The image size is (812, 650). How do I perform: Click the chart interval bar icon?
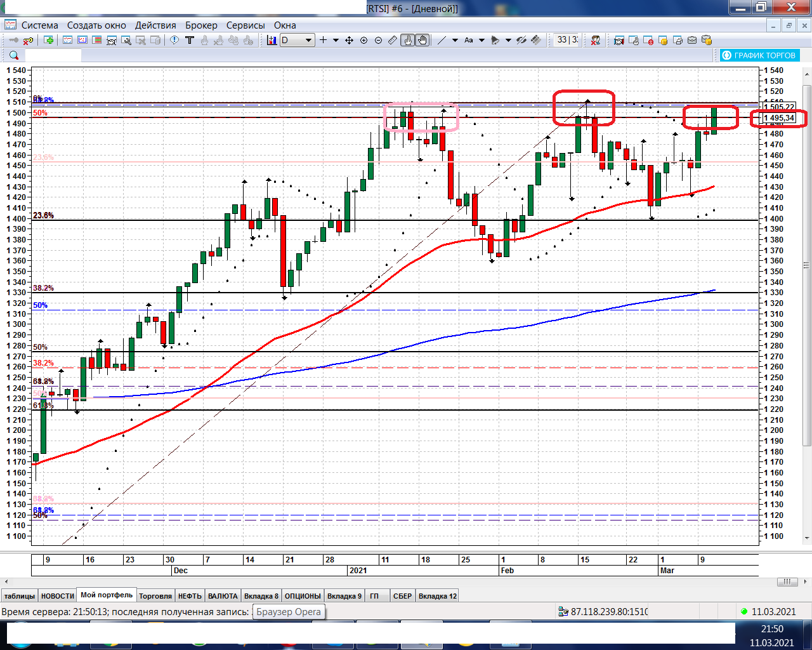pos(272,40)
